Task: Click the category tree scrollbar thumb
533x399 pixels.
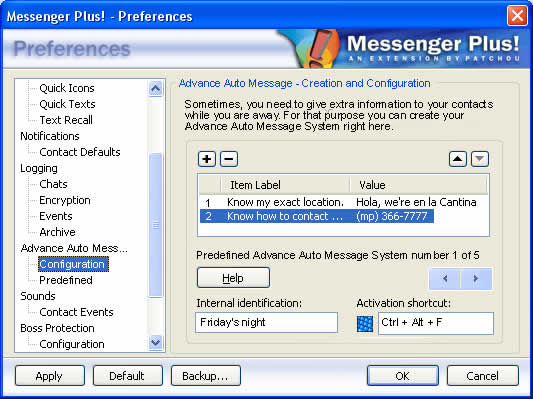Action: (x=156, y=225)
